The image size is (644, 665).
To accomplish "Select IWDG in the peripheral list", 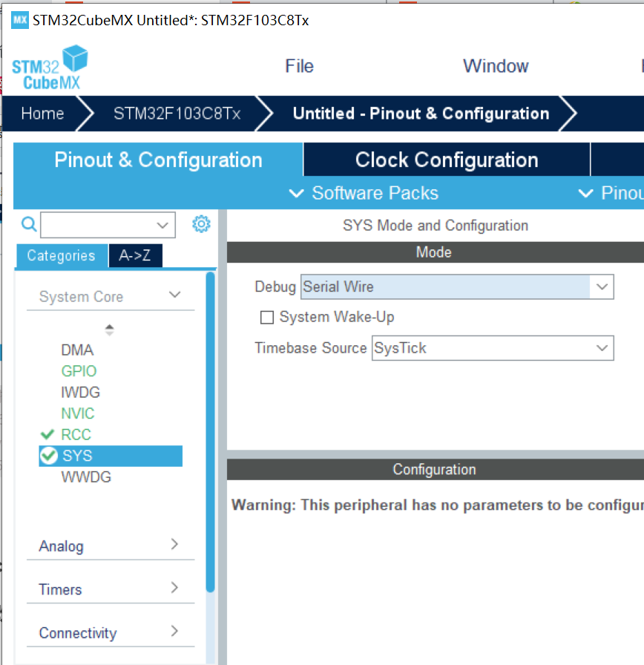I will [x=81, y=393].
